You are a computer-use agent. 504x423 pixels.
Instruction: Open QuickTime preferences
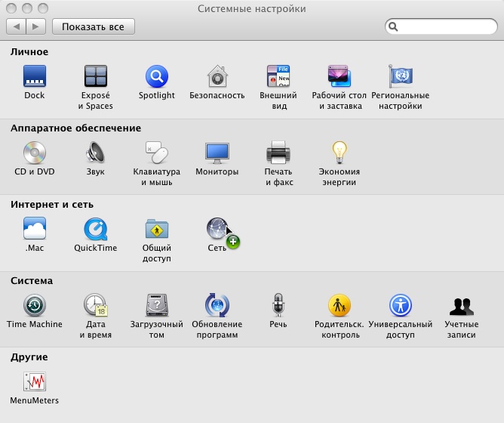tap(96, 229)
